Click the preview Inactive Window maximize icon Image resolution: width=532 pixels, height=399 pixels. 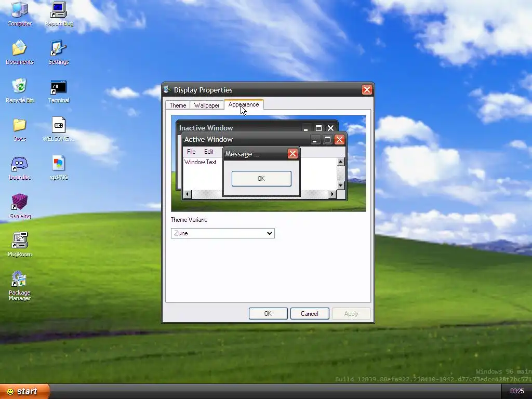click(x=318, y=128)
